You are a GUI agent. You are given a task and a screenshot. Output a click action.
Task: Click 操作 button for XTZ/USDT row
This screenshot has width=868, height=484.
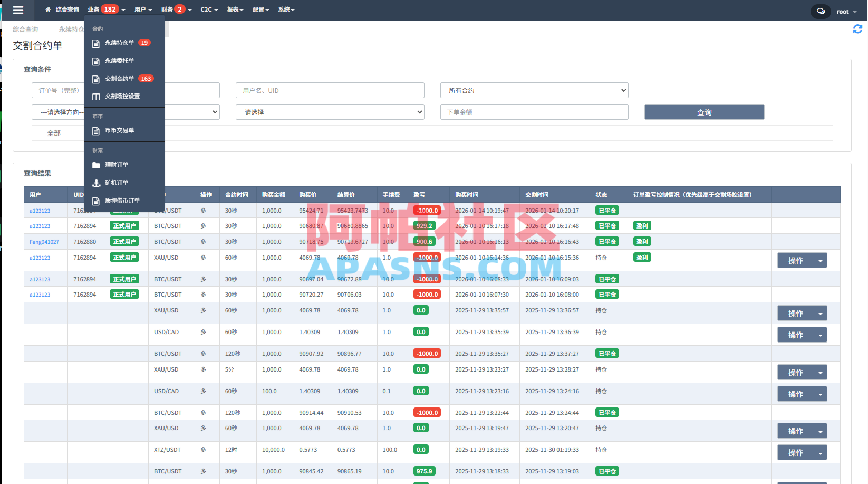[x=795, y=452]
